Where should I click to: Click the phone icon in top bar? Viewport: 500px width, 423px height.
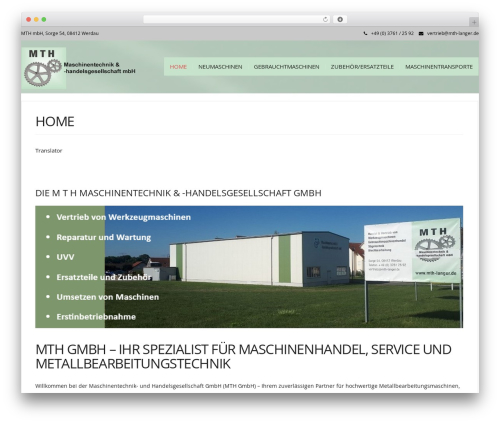365,33
